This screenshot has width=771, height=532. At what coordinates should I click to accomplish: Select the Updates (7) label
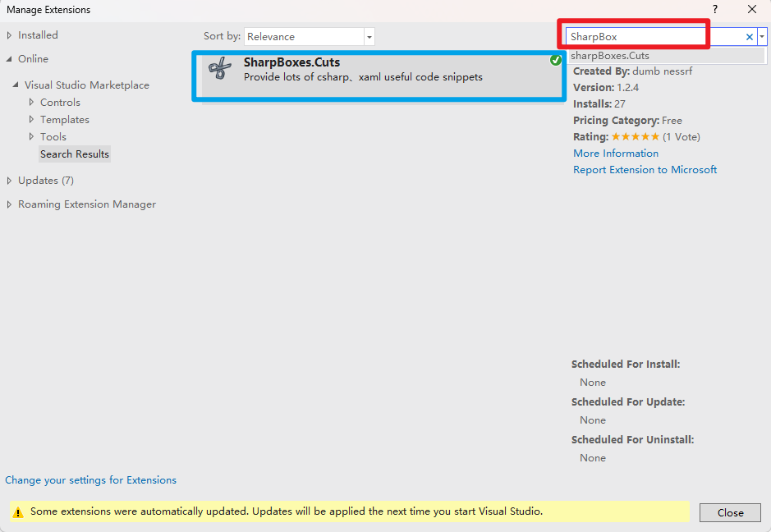(46, 181)
